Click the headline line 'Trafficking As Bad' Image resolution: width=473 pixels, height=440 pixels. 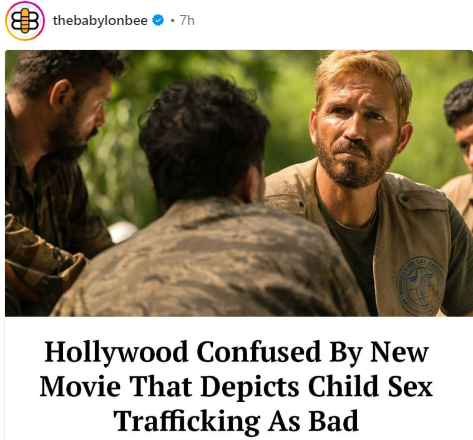tap(236, 421)
